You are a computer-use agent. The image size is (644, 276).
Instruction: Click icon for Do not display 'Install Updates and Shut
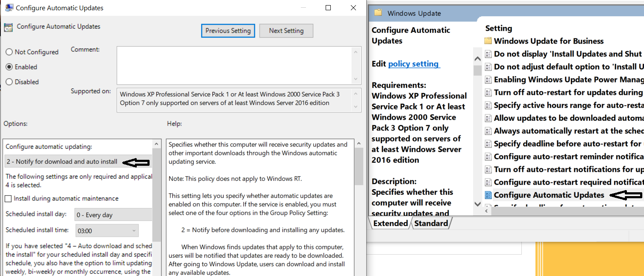[x=488, y=54]
